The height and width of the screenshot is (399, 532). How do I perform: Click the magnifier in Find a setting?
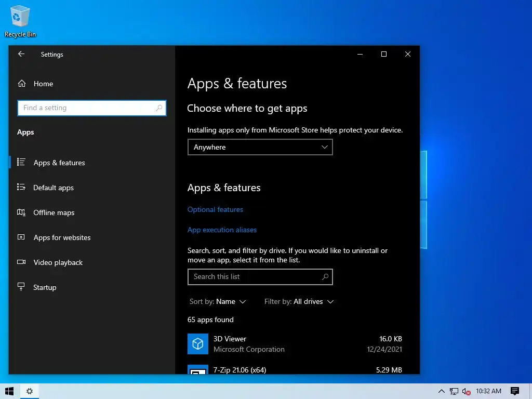point(159,108)
